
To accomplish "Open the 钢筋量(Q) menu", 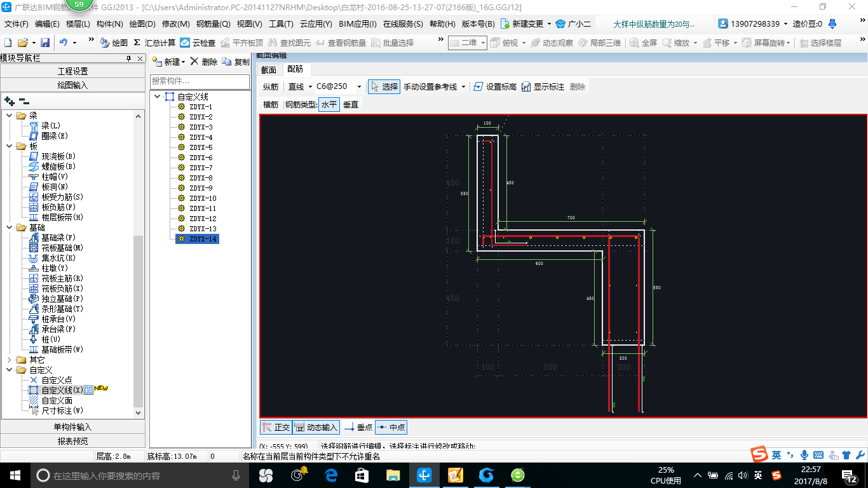I will coord(213,24).
